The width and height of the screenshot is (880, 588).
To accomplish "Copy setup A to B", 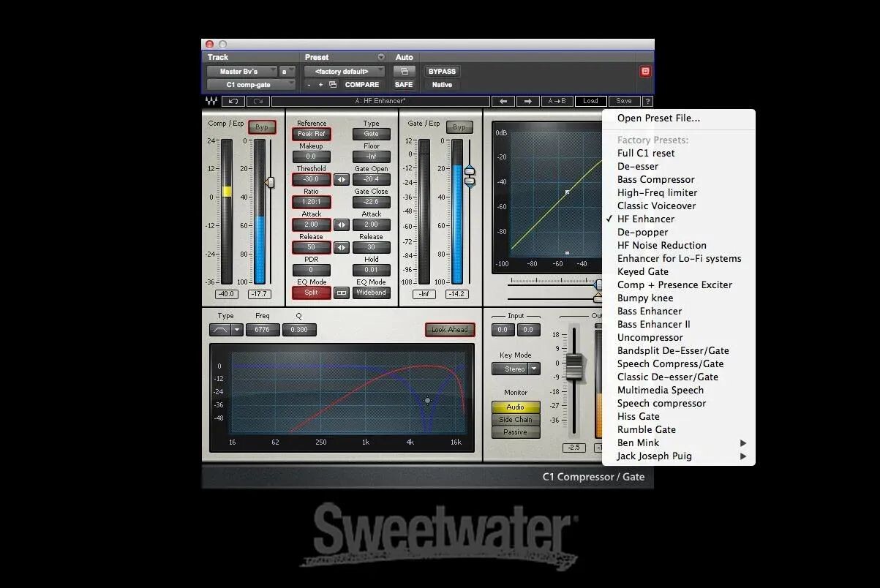I will [557, 102].
